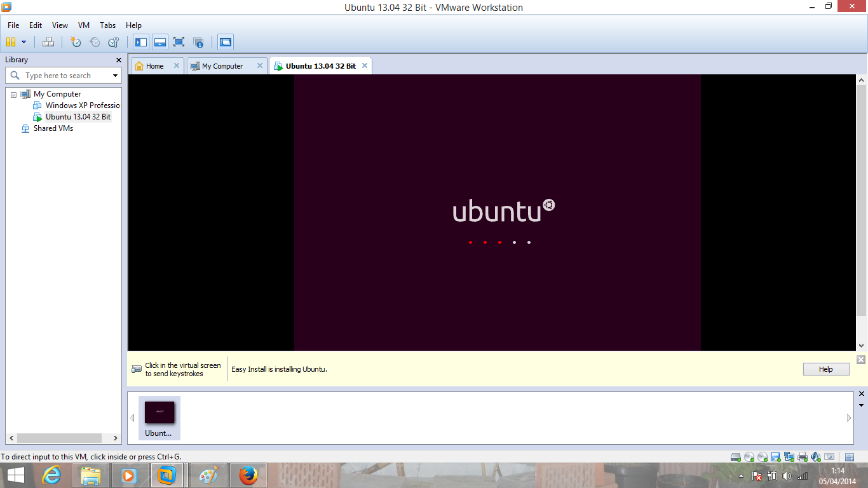
Task: Click the network adapter status icon
Action: coord(788,456)
